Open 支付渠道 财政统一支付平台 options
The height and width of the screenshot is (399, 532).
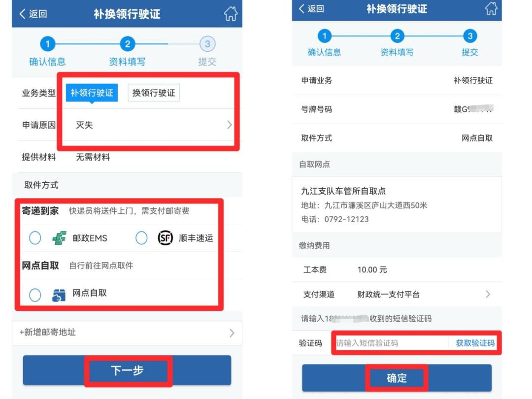tap(396, 294)
